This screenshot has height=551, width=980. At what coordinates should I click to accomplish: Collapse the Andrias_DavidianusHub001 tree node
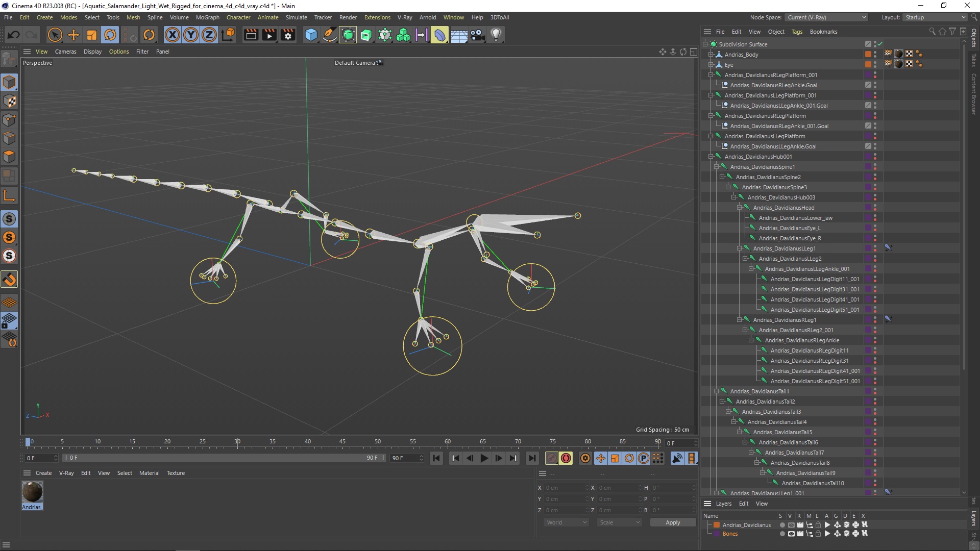pyautogui.click(x=710, y=157)
